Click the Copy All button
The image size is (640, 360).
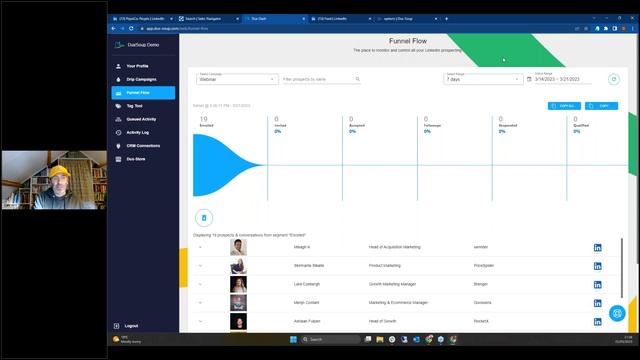coord(564,106)
